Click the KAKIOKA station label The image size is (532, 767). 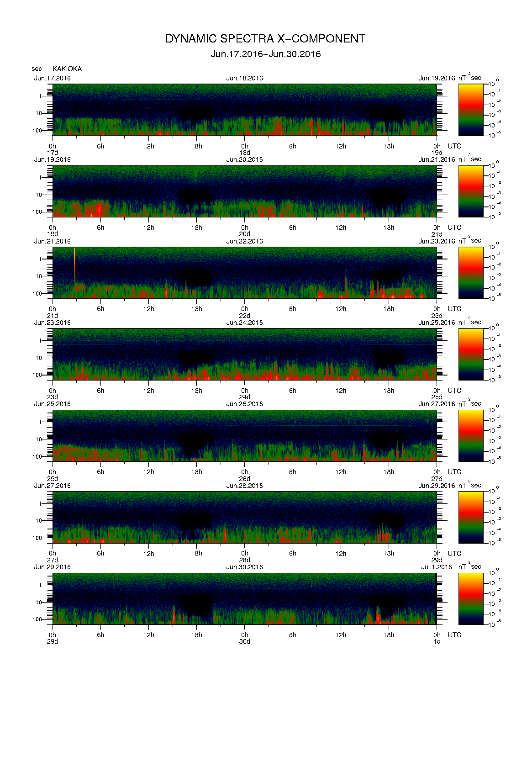[x=67, y=69]
